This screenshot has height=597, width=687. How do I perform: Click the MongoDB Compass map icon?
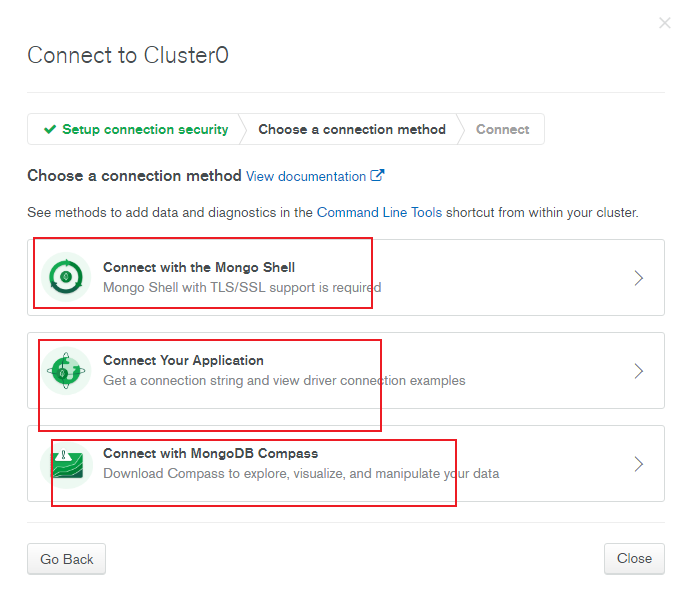(67, 465)
